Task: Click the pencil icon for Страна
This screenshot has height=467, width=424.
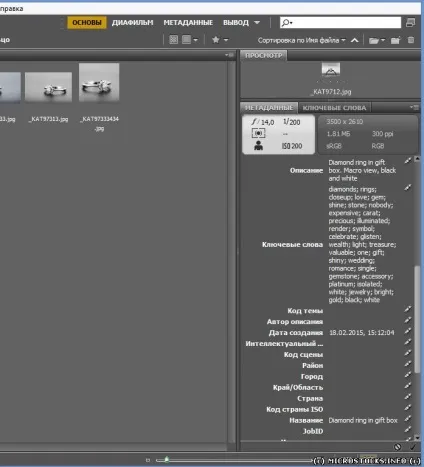Action: point(408,397)
